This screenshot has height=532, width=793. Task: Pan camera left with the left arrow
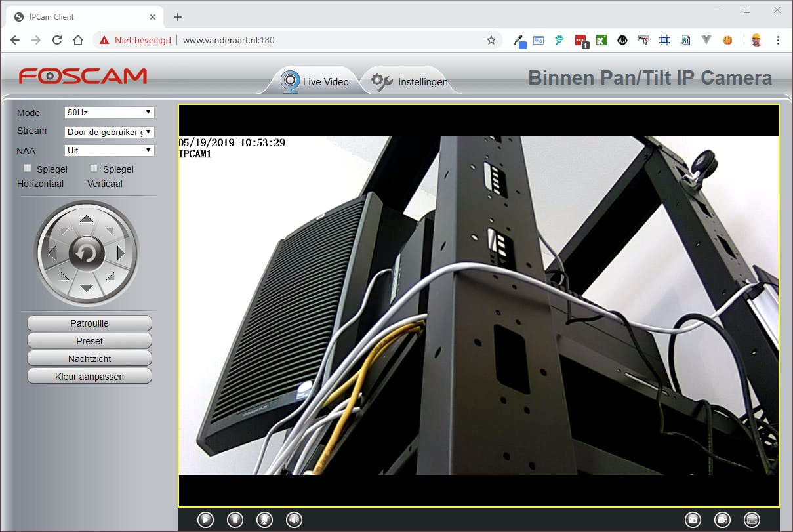pyautogui.click(x=52, y=253)
